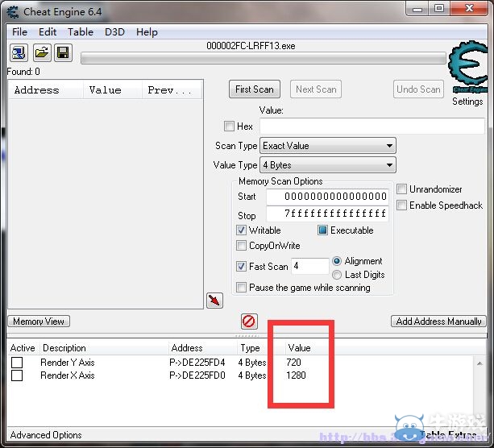Click the Start address field
This screenshot has width=494, height=448.
pyautogui.click(x=327, y=197)
